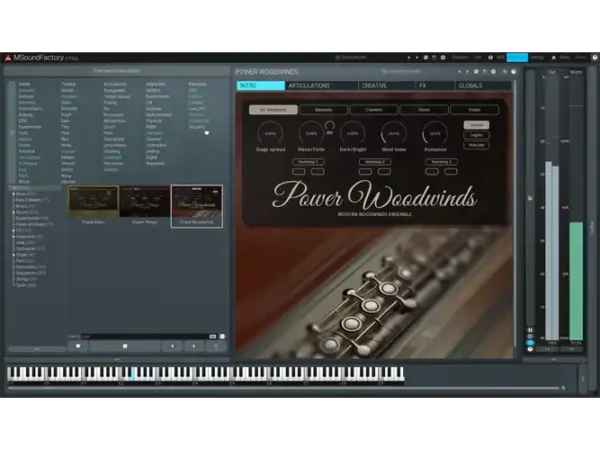This screenshot has width=600, height=450.
Task: Select the Oboes instrument button
Action: coord(424,110)
